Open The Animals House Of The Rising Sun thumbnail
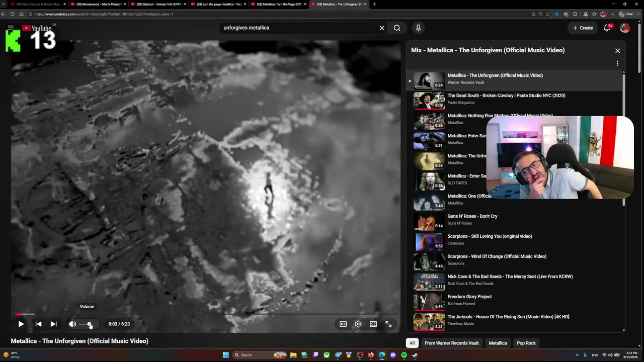Screen dimensions: 644x362 pos(429,321)
